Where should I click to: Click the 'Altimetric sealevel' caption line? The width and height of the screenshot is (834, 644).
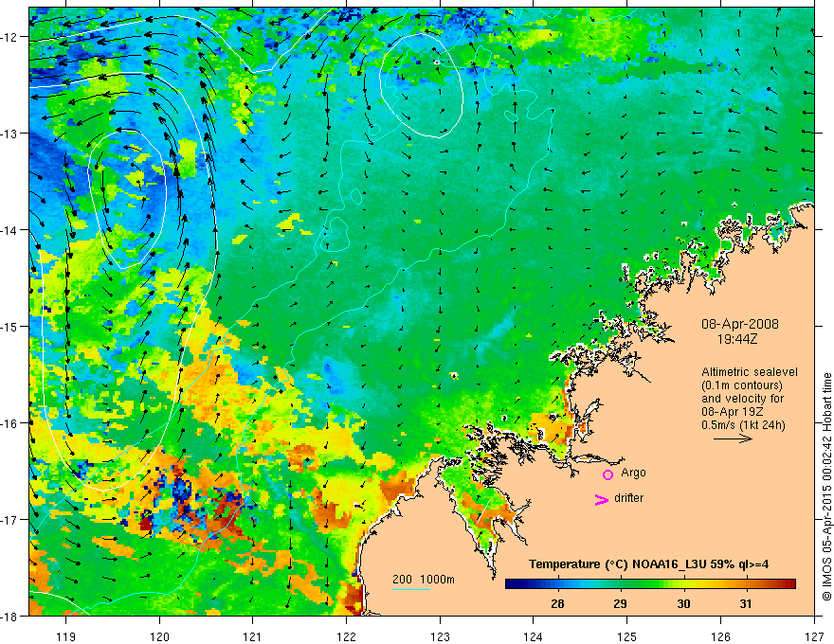(x=750, y=372)
